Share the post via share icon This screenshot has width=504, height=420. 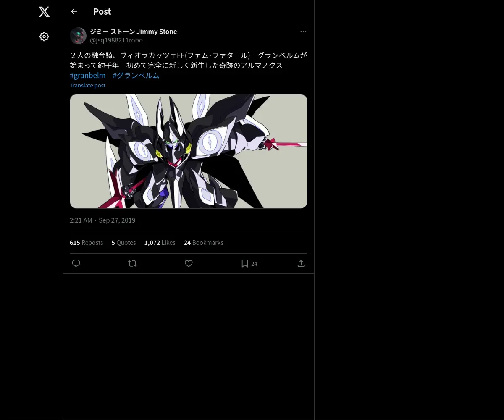tap(301, 263)
